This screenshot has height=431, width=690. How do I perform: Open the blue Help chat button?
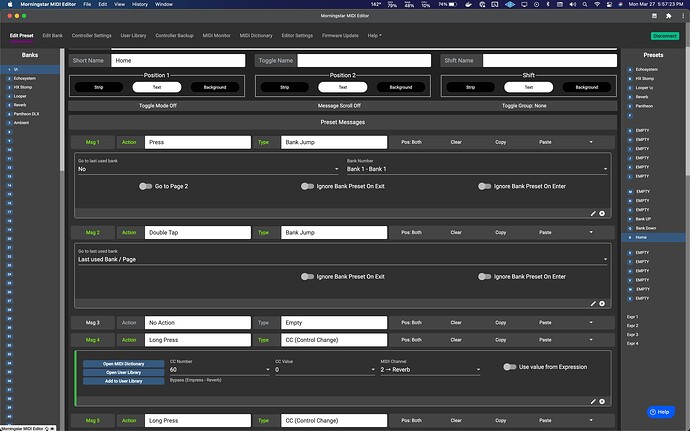[x=661, y=412]
